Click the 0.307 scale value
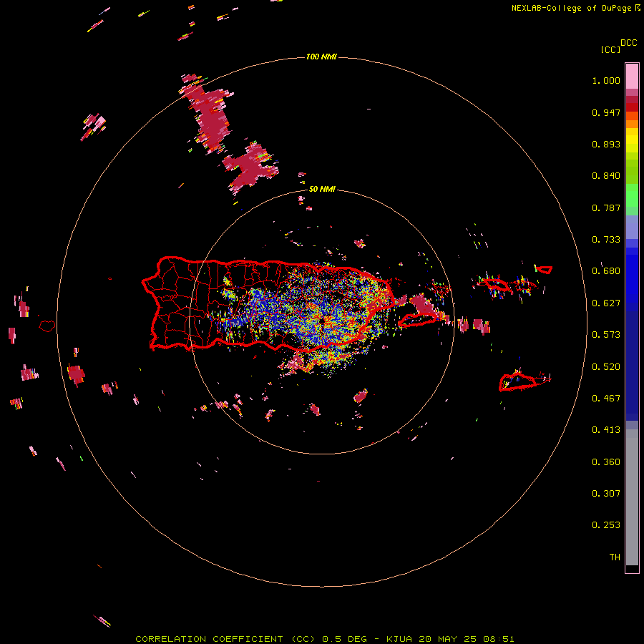Screen dimensions: 644x644 click(x=606, y=494)
